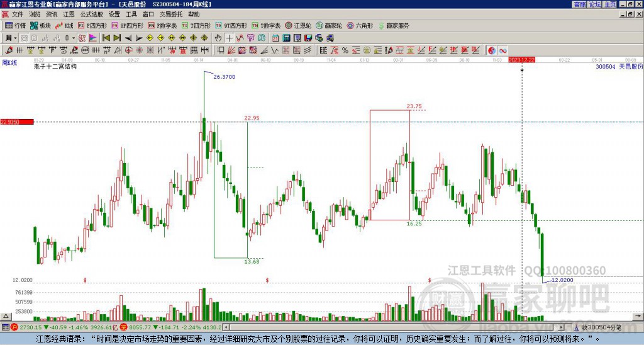The image size is (644, 345).
Task: Open the 资讯 menu
Action: (x=52, y=14)
